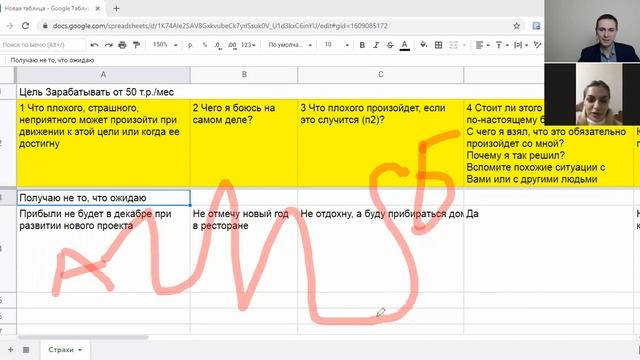Toggle strikethrough formatting with S icon

(x=390, y=45)
